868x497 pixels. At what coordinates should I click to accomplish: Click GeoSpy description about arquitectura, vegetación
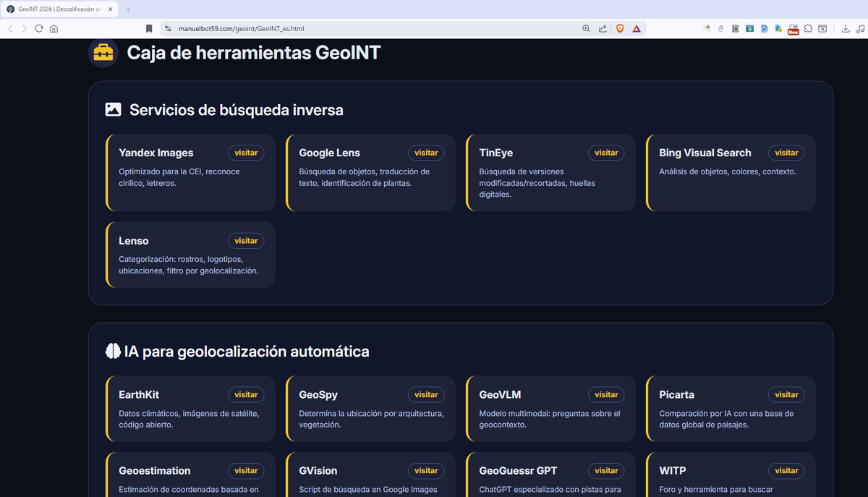tap(371, 420)
